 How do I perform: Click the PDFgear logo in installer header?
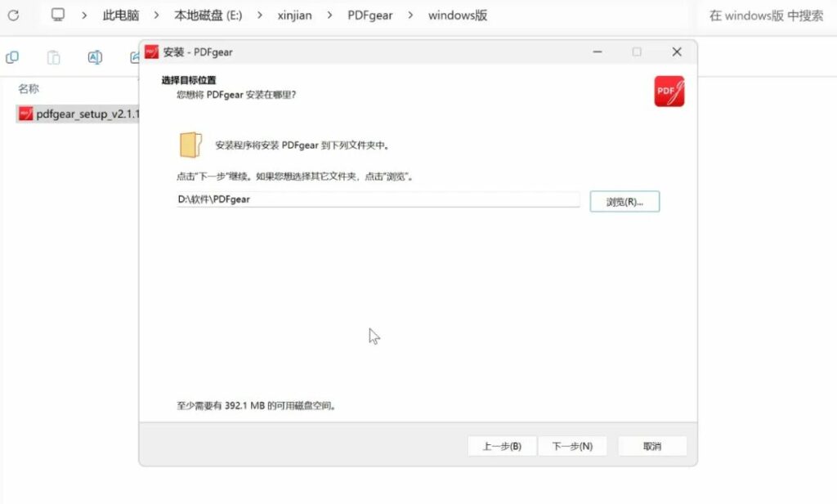click(669, 91)
